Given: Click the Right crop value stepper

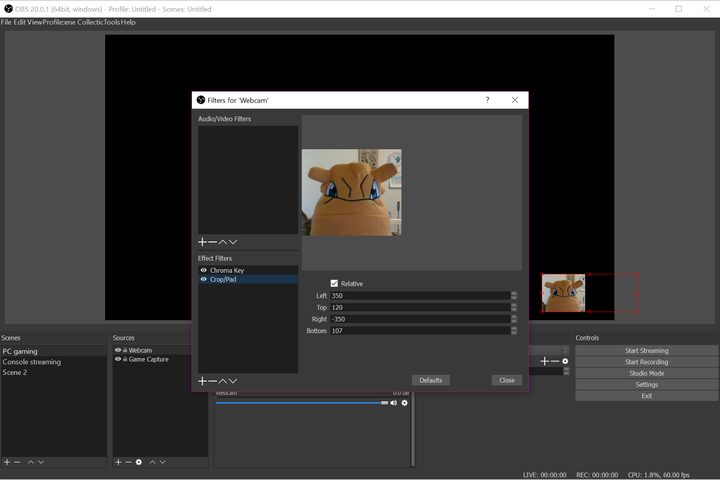Looking at the screenshot, I should click(x=514, y=319).
